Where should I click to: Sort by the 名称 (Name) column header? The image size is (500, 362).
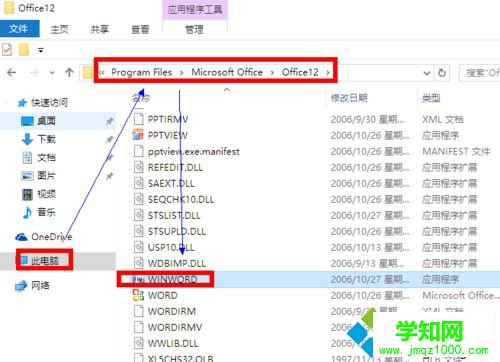pos(141,98)
